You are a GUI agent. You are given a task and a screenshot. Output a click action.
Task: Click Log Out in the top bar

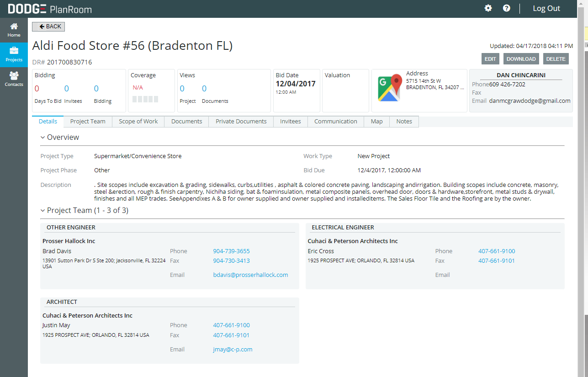point(546,8)
